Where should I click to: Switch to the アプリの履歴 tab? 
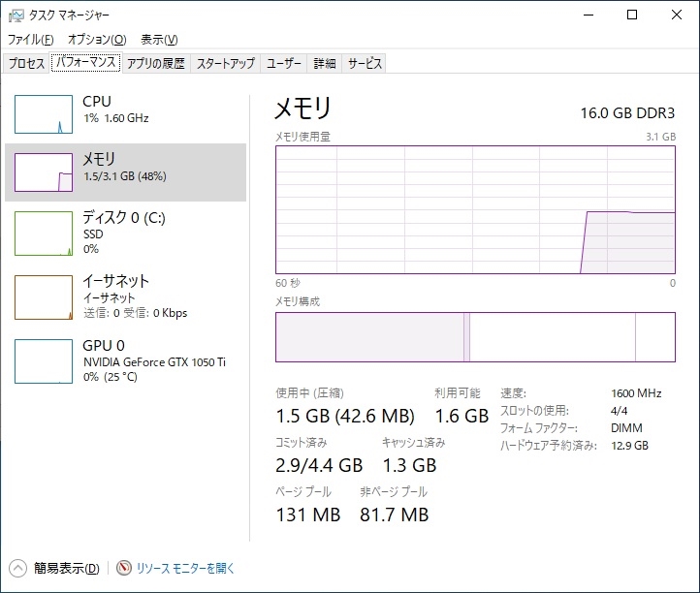click(x=155, y=64)
